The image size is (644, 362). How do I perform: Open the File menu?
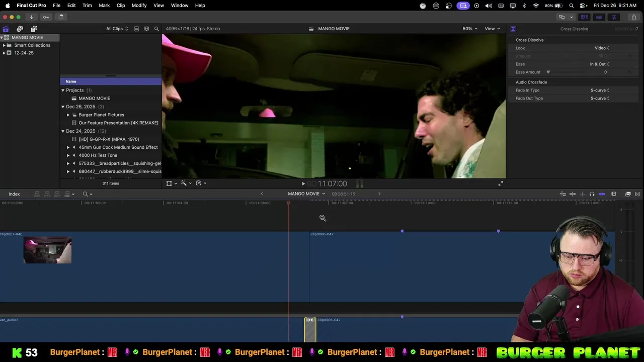click(x=57, y=6)
